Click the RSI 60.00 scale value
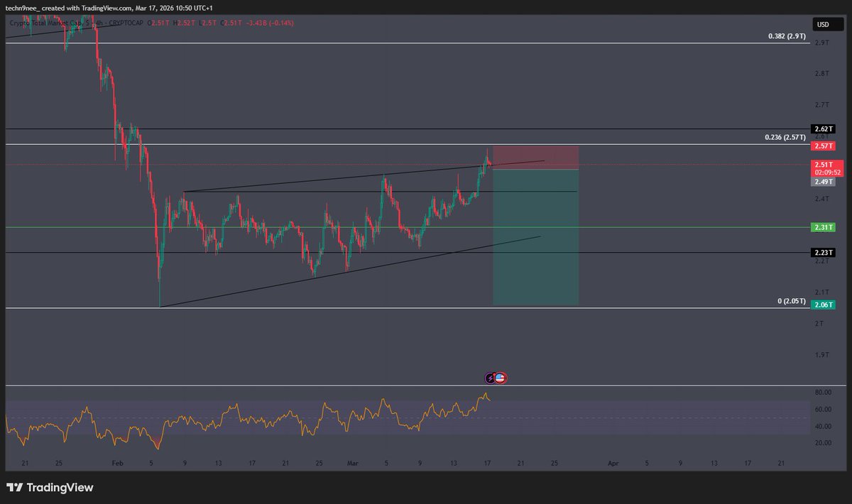The width and height of the screenshot is (852, 504). coord(823,409)
